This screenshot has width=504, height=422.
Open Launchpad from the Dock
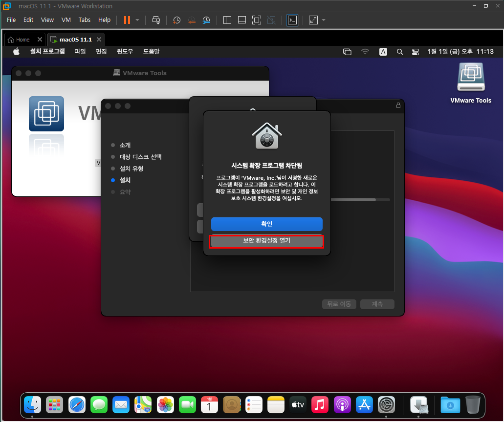click(x=55, y=404)
